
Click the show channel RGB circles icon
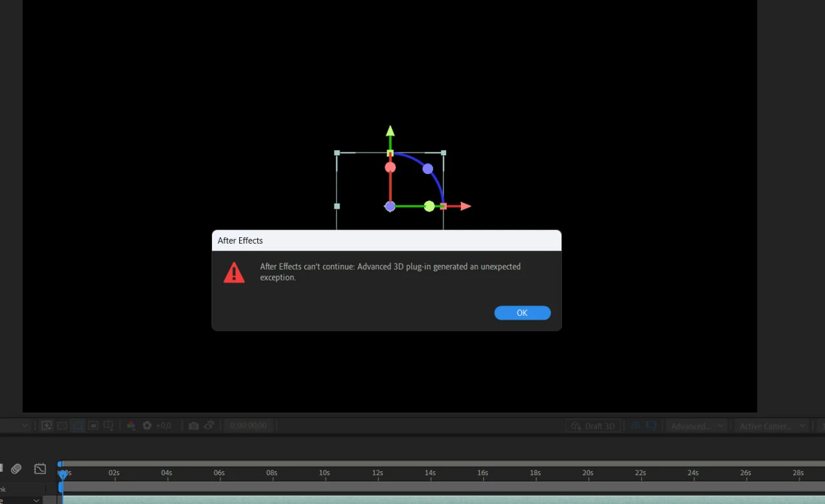pos(131,425)
